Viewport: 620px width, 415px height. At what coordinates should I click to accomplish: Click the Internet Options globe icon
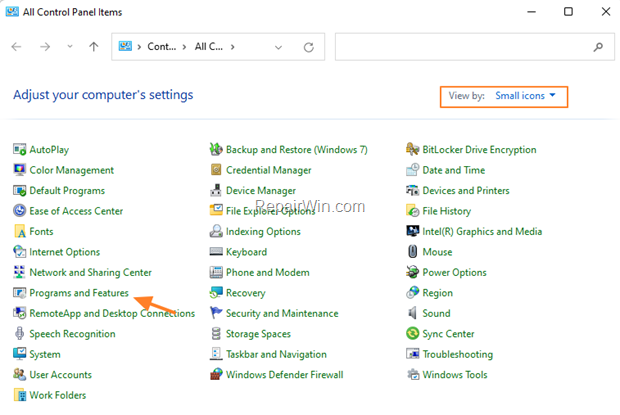point(19,252)
